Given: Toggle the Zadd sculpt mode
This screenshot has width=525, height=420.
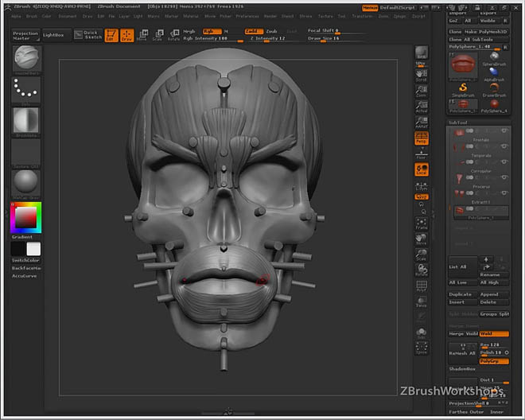Looking at the screenshot, I should coord(254,32).
